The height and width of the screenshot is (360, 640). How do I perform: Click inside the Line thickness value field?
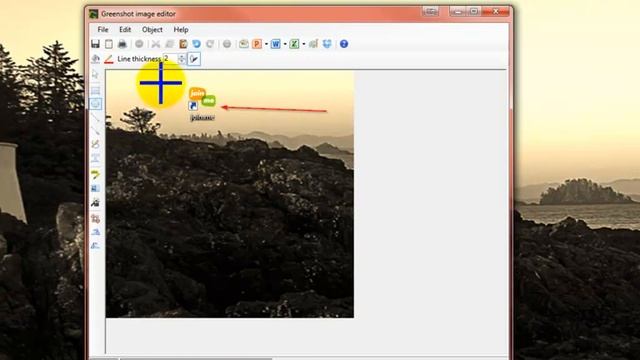[171, 59]
